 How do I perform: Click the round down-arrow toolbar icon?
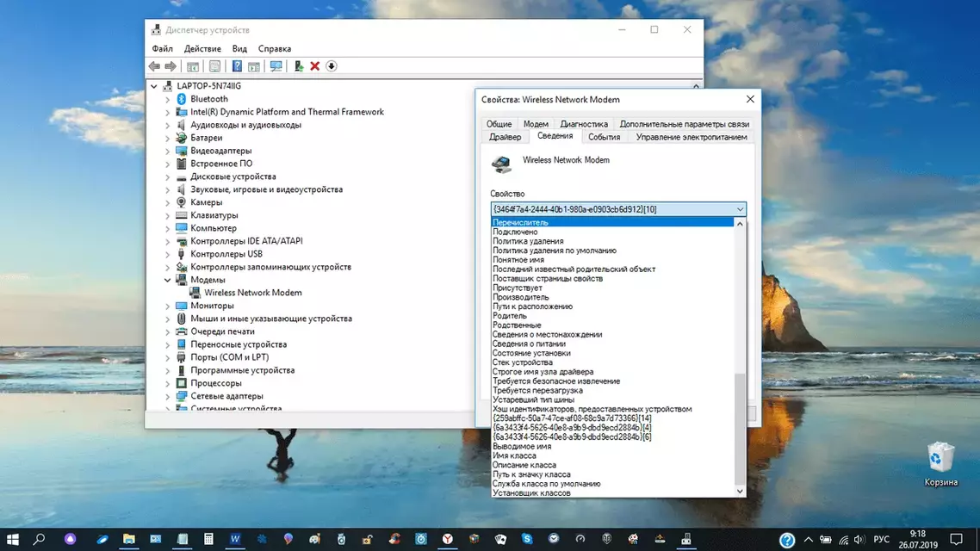tap(332, 66)
